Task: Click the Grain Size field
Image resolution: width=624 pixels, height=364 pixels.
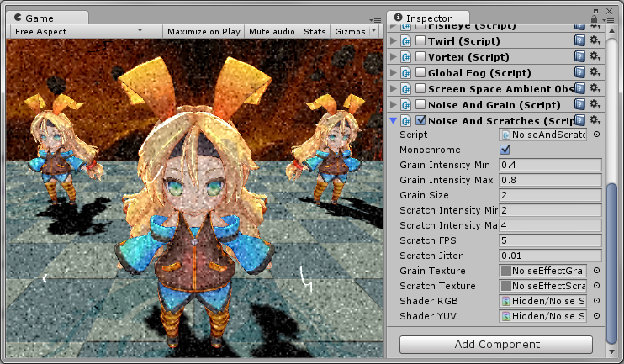Action: [x=550, y=195]
